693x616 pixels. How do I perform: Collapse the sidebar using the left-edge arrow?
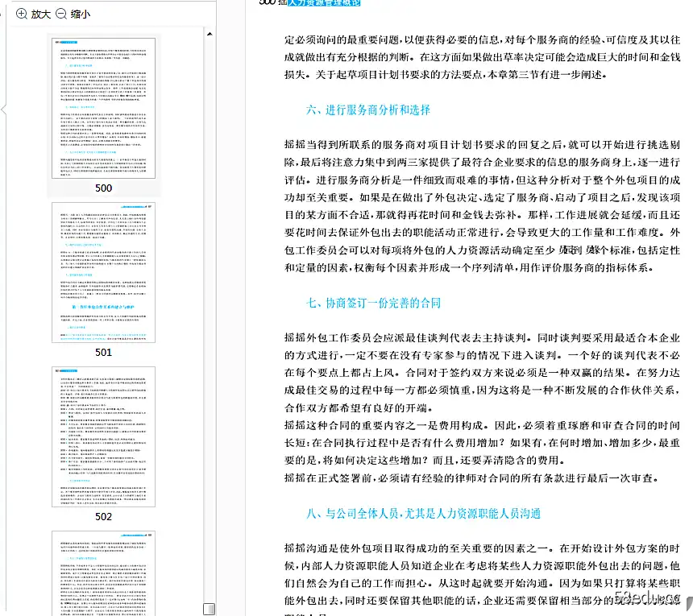(x=3, y=109)
